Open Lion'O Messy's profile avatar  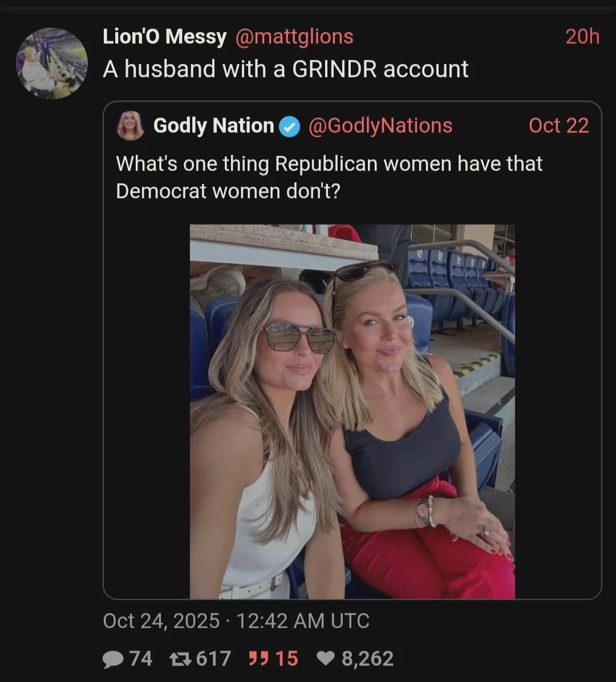(x=51, y=63)
